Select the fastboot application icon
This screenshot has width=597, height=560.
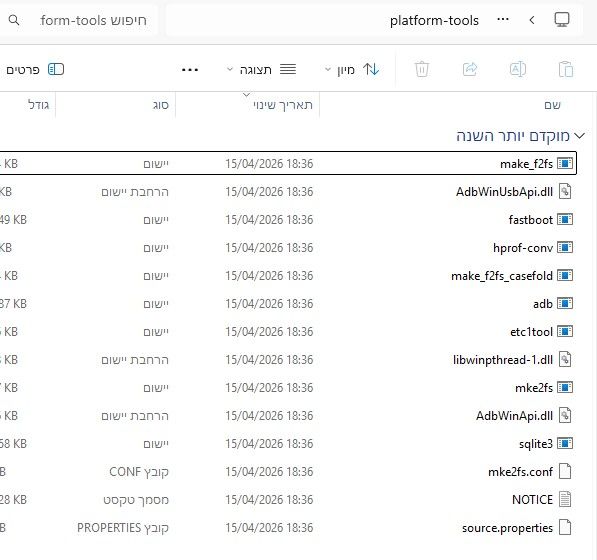point(565,220)
